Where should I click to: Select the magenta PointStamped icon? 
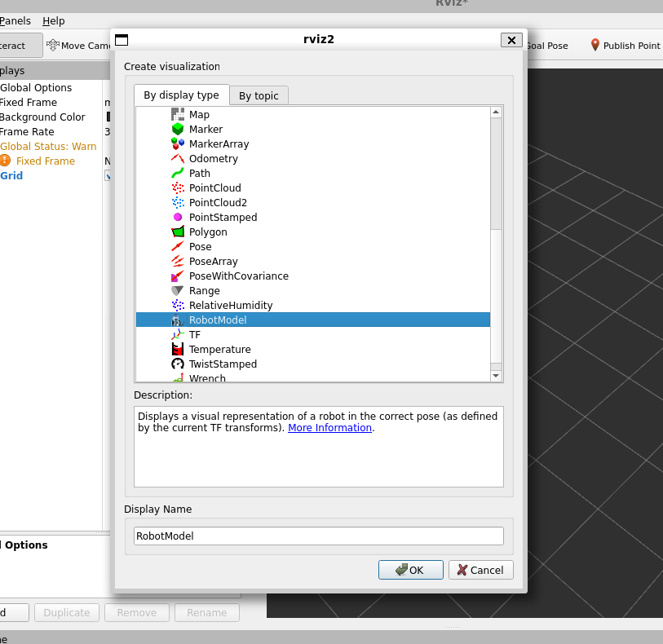coord(178,217)
